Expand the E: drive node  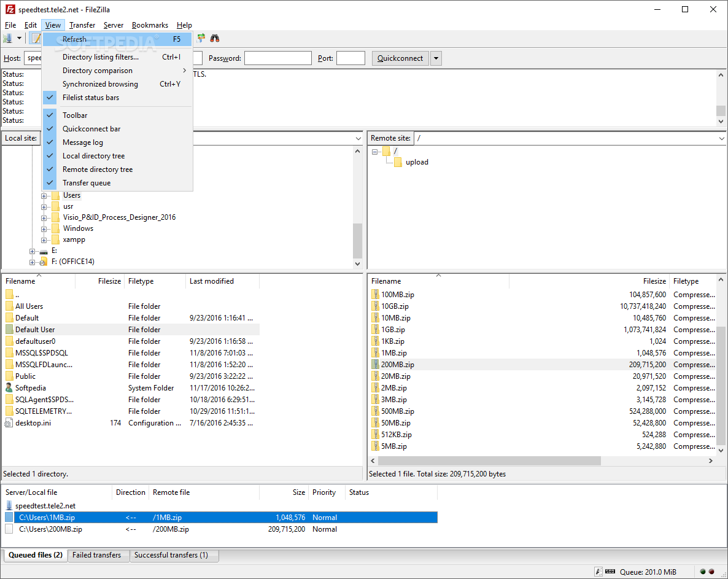[x=32, y=251]
